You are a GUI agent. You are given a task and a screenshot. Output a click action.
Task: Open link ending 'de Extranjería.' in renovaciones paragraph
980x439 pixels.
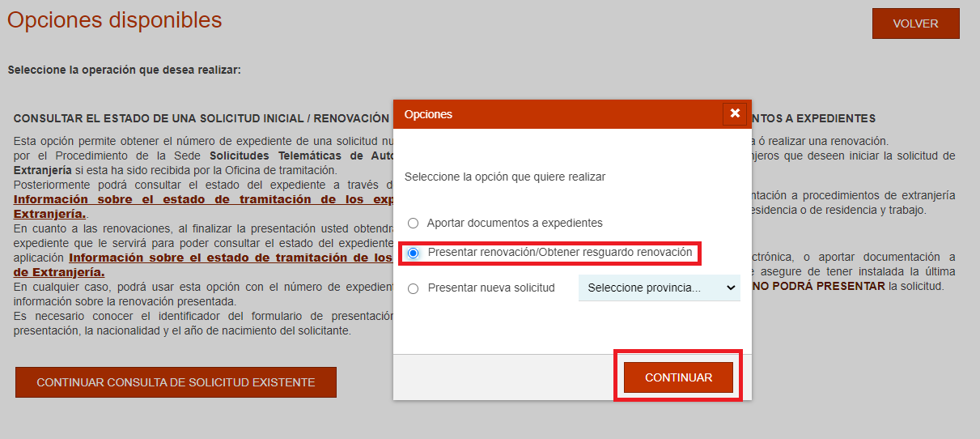[x=59, y=272]
